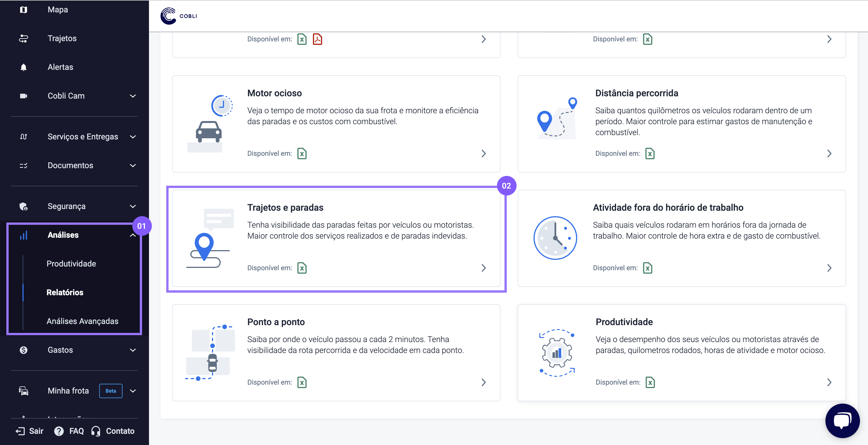Click Excel icon in Produtividade report card

[x=650, y=382]
